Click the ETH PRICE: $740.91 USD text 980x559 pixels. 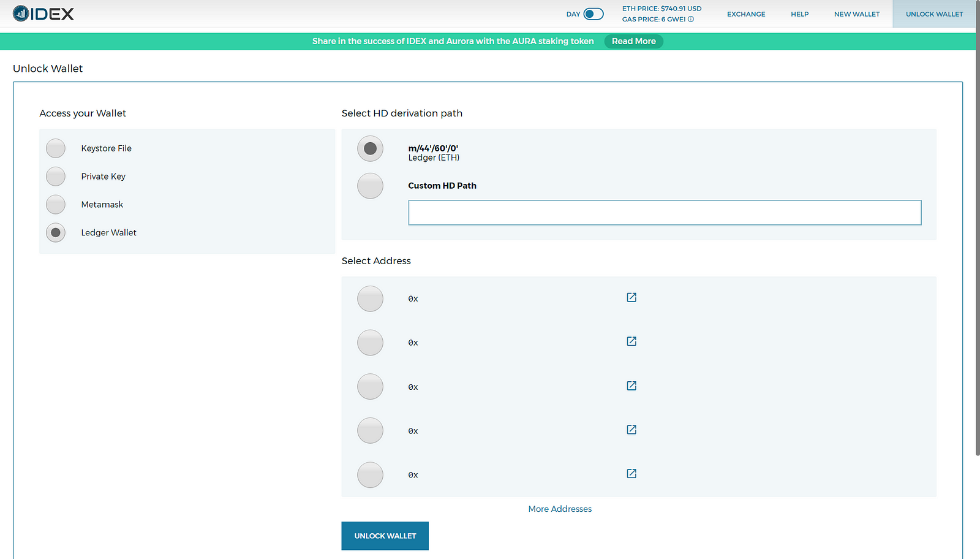point(662,9)
